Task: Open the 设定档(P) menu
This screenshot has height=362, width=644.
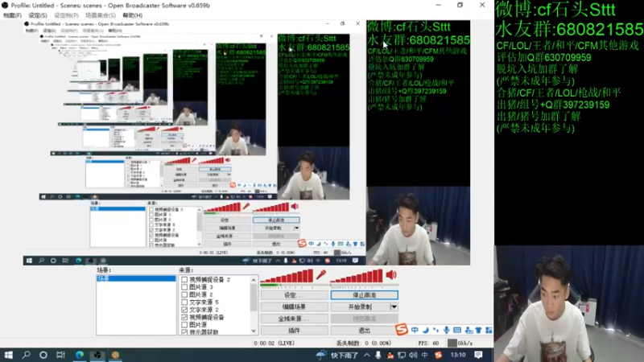Action: click(66, 15)
